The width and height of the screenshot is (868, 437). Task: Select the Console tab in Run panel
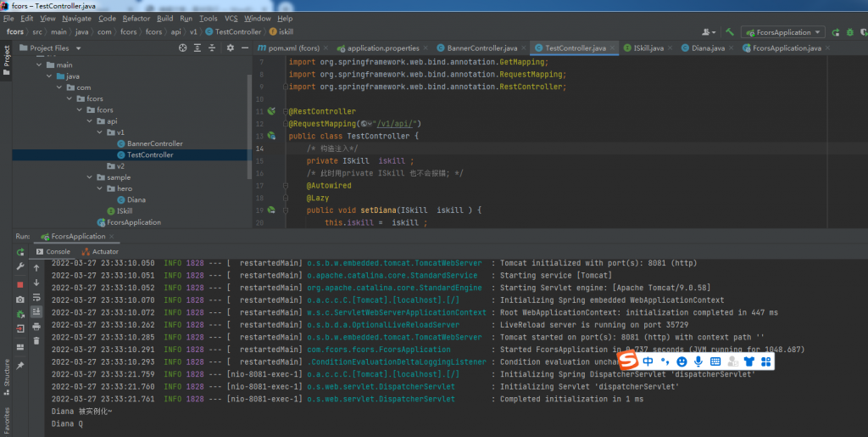click(x=53, y=251)
